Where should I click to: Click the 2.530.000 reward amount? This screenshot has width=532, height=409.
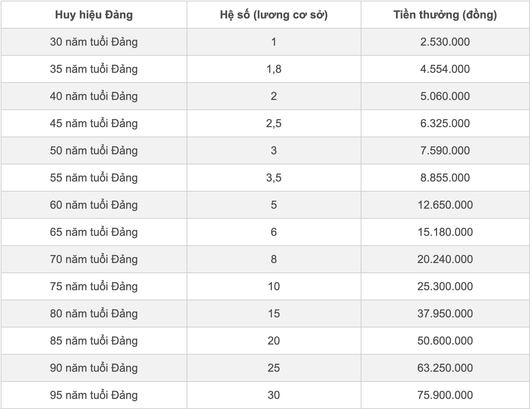(445, 42)
